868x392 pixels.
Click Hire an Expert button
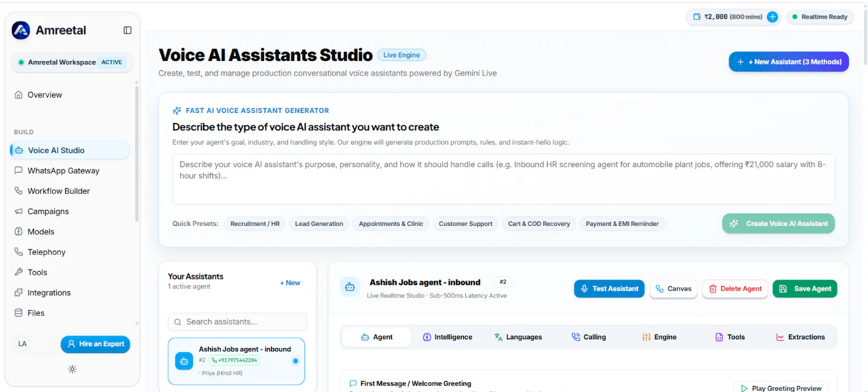[96, 344]
